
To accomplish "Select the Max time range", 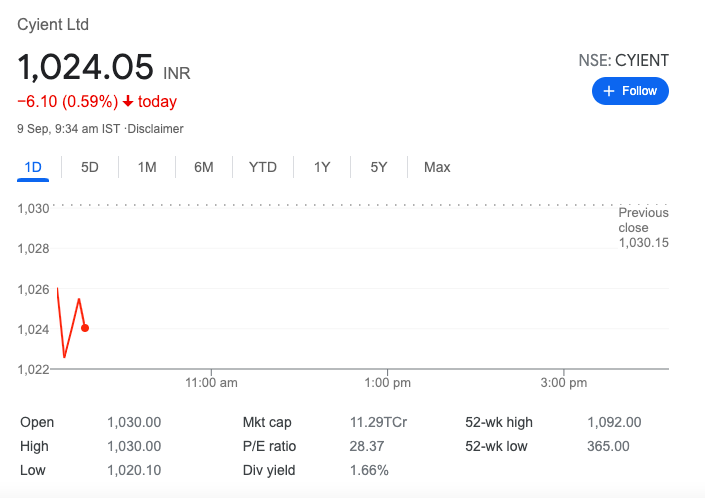I will click(437, 167).
